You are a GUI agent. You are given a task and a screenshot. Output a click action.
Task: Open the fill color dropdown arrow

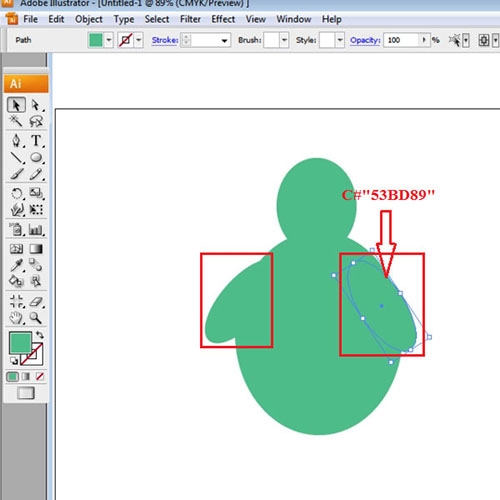click(x=109, y=40)
